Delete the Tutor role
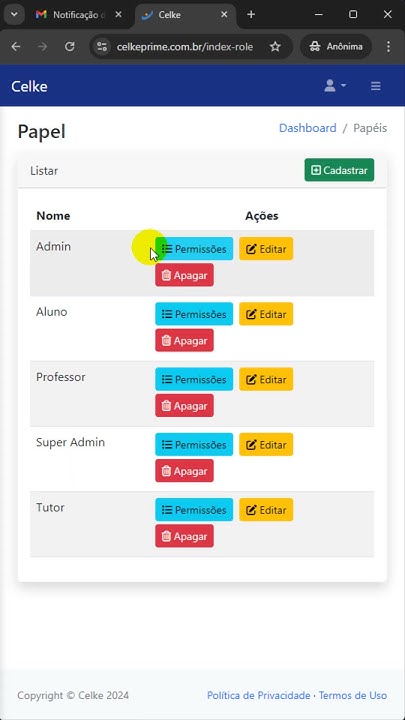The image size is (405, 720). pos(184,536)
